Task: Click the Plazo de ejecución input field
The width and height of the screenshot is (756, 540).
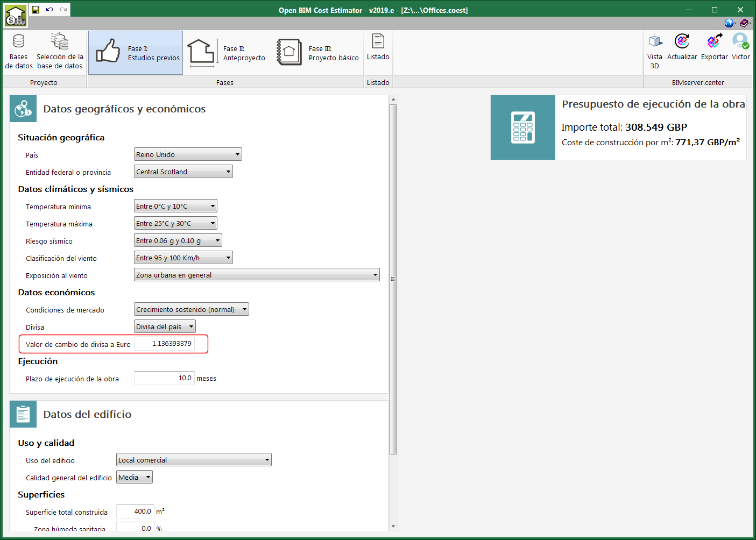Action: pos(164,378)
